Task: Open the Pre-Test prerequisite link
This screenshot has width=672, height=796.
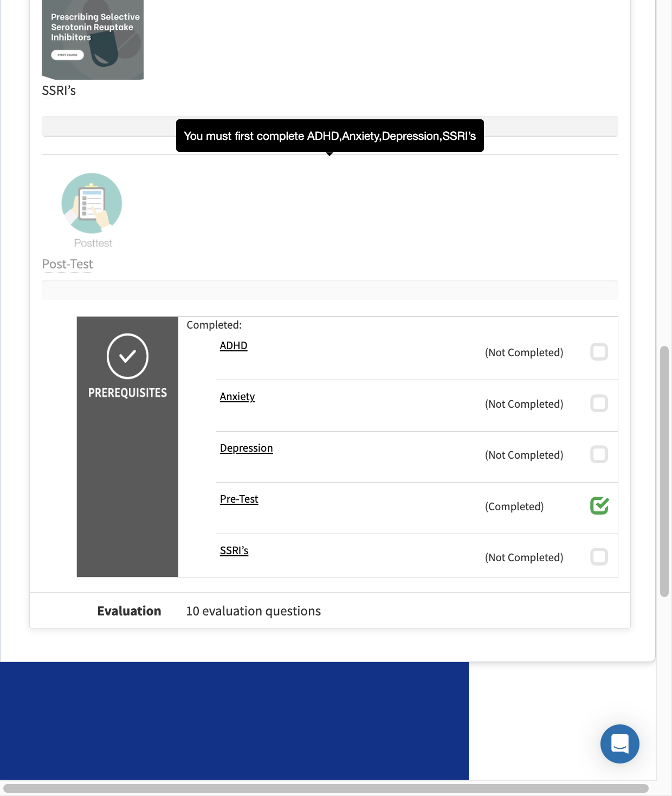Action: [239, 499]
